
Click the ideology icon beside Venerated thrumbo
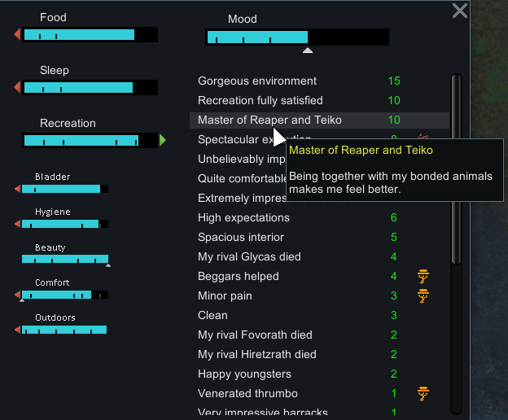tap(423, 394)
